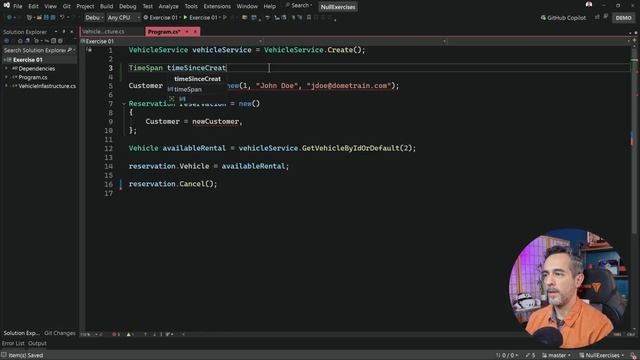The height and width of the screenshot is (360, 640).
Task: Click the Search box in title bar
Action: [x=299, y=6]
